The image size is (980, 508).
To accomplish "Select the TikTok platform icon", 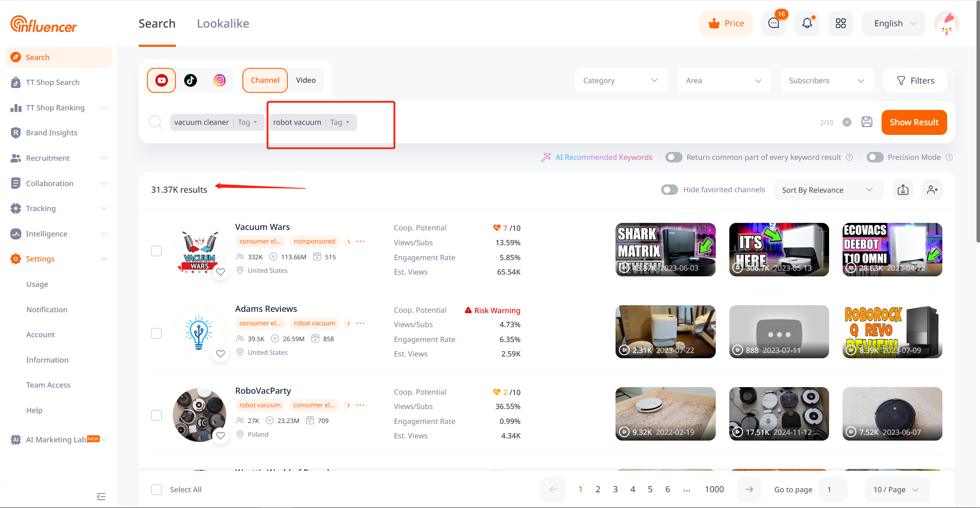I will tap(190, 80).
